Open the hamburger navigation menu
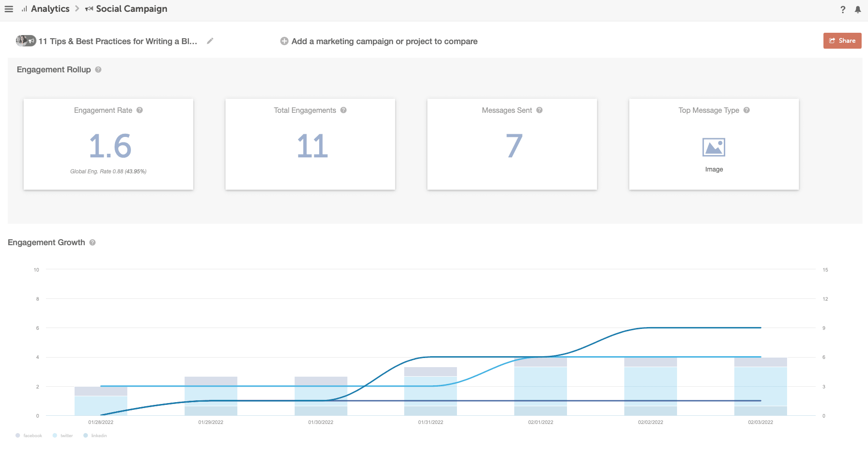 coord(9,9)
